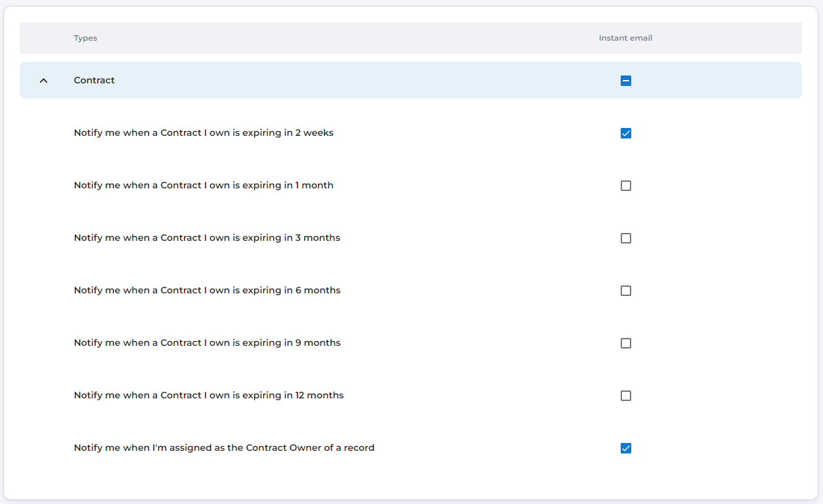Select the Contract type label
This screenshot has width=823, height=504.
[x=94, y=80]
